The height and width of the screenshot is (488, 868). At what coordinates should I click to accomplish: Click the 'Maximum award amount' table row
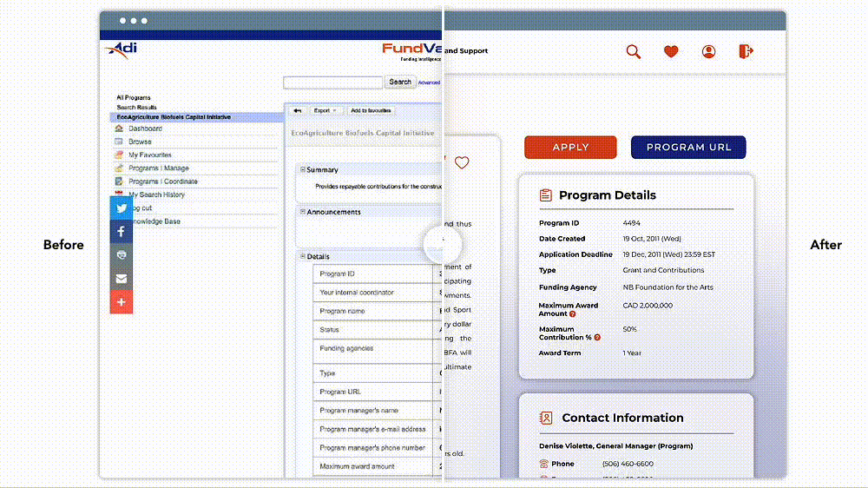point(377,466)
